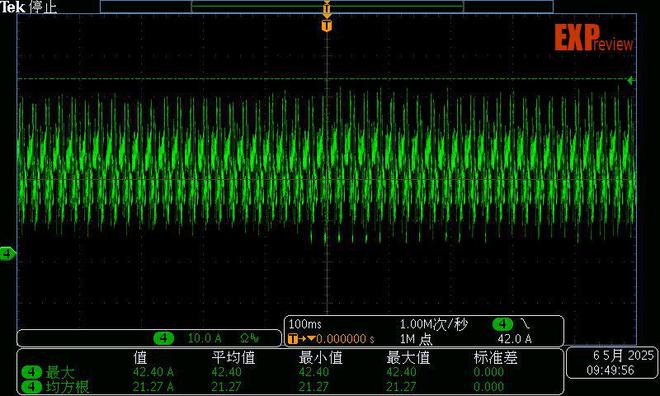
Task: Click the 标准差 column header
Action: [x=495, y=358]
